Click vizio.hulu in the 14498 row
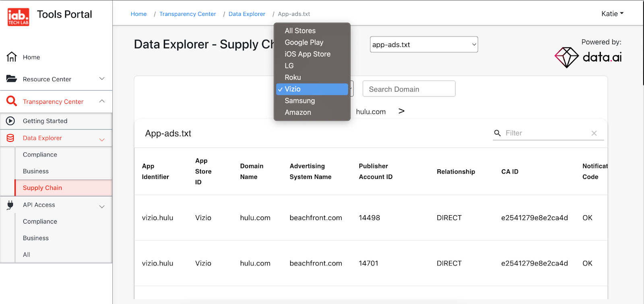Image resolution: width=644 pixels, height=304 pixels. tap(157, 218)
